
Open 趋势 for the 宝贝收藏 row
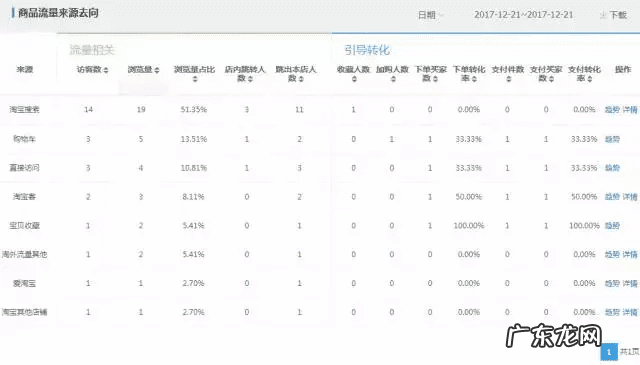612,225
